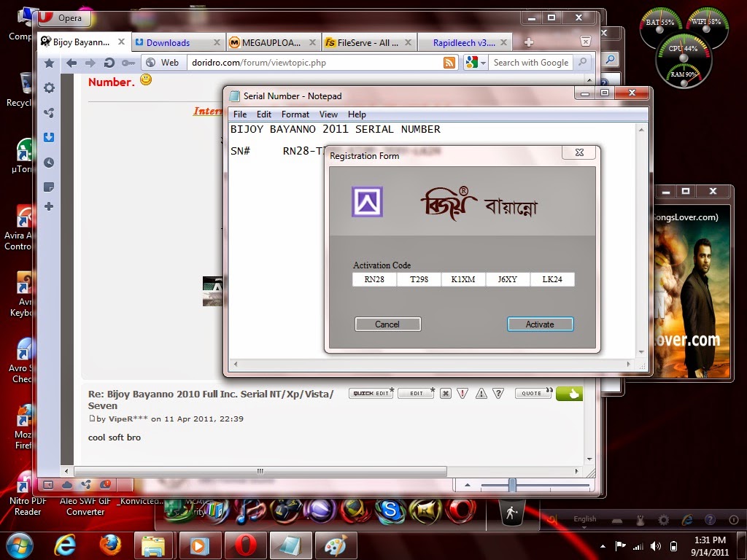Viewport: 747px width, 560px height.
Task: Open closed tabs trash icon in Opera
Action: (586, 41)
